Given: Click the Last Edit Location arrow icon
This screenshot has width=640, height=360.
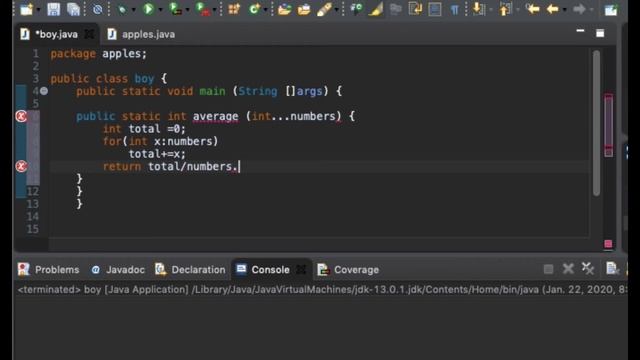Looking at the screenshot, I should (x=533, y=9).
